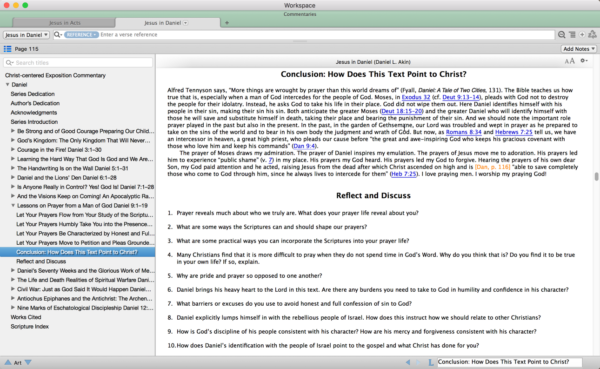The image size is (600, 369).
Task: Select Let Your Prayers Humbly Take You entry
Action: pyautogui.click(x=84, y=224)
